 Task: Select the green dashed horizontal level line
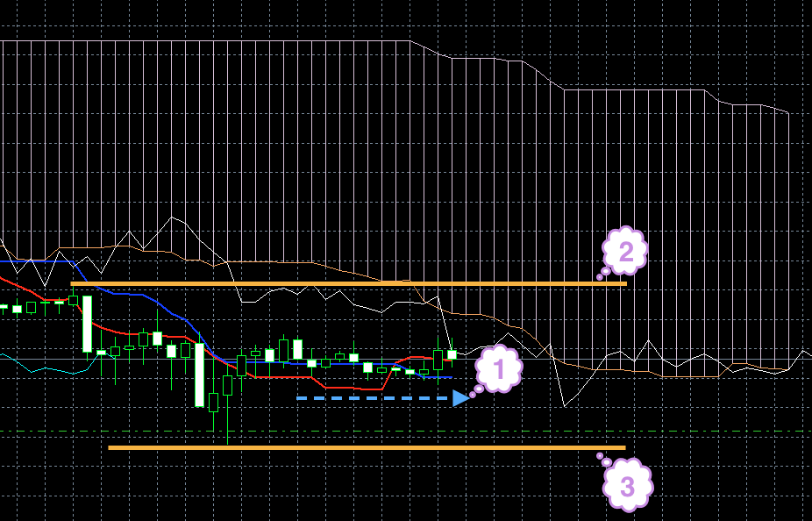click(x=406, y=431)
